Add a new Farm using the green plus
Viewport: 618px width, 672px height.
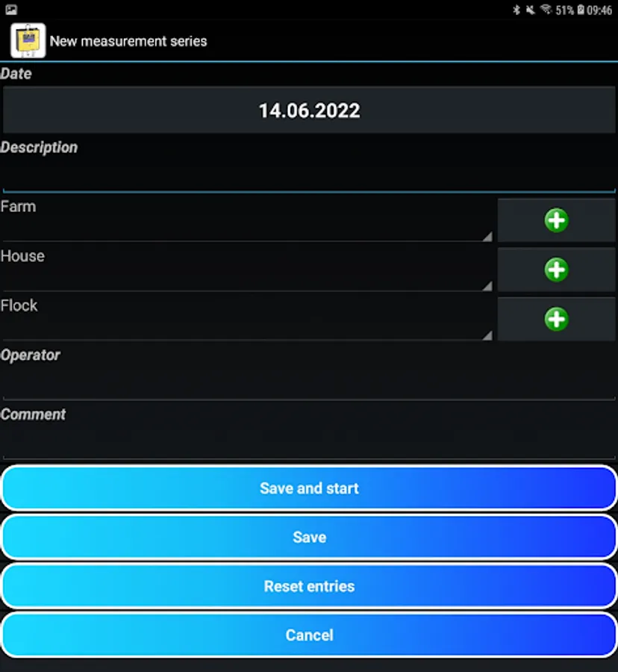(556, 220)
